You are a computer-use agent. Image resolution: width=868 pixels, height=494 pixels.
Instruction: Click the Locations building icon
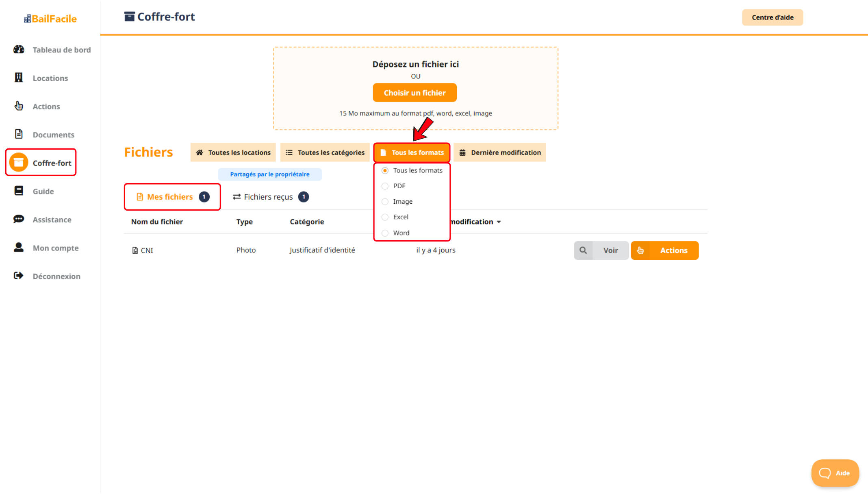point(19,78)
